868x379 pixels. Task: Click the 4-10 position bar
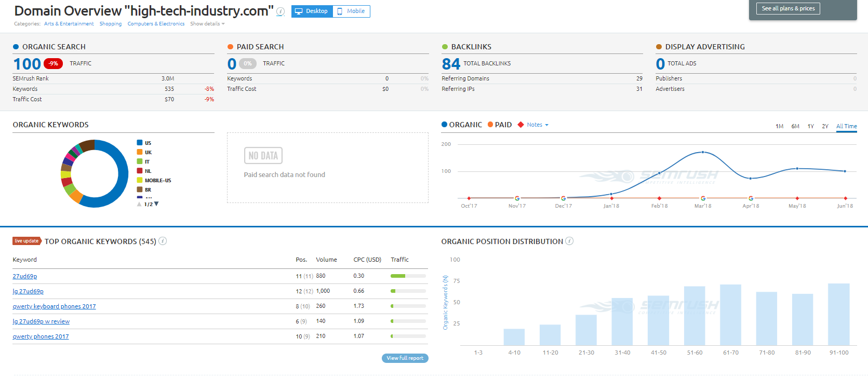pos(514,337)
